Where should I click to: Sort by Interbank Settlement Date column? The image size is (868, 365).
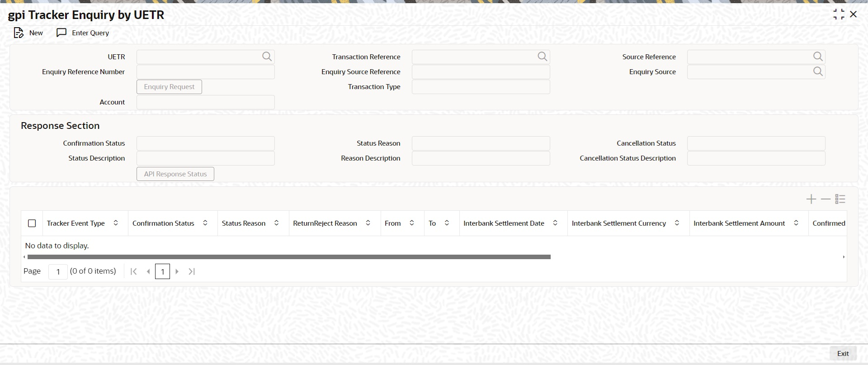(555, 223)
